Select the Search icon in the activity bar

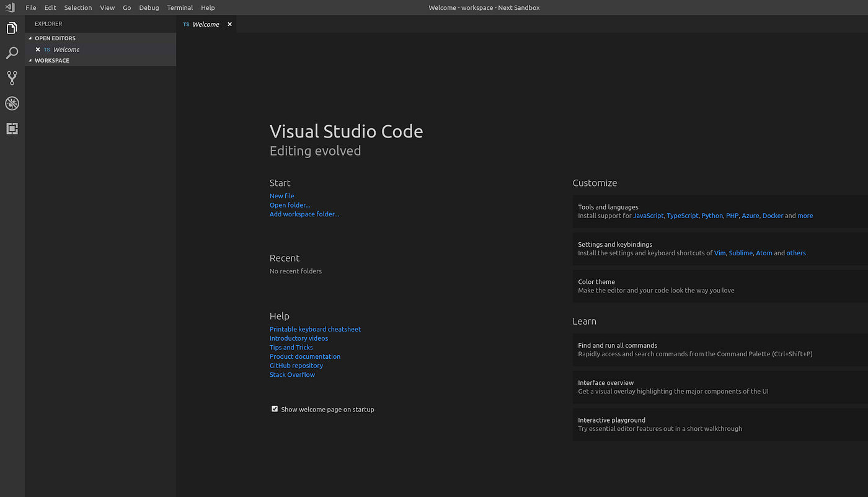12,53
